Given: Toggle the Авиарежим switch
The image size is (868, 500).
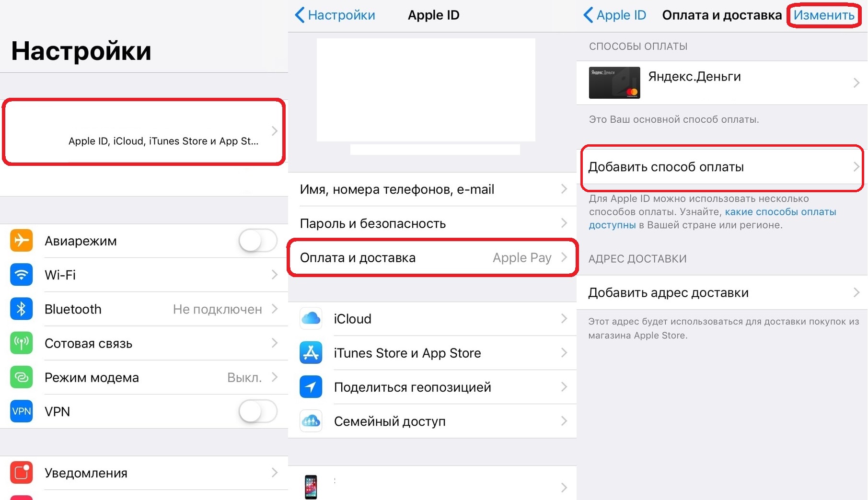Looking at the screenshot, I should [x=258, y=241].
